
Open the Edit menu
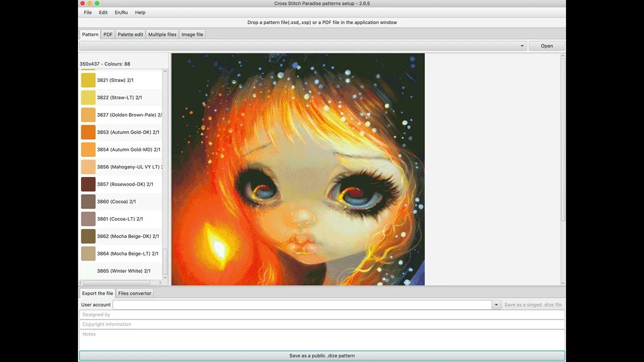click(103, 13)
